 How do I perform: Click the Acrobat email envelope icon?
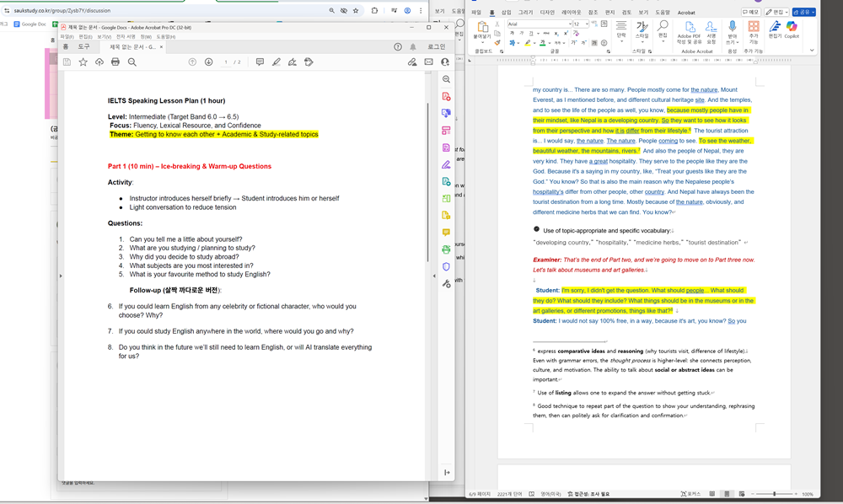[x=428, y=62]
